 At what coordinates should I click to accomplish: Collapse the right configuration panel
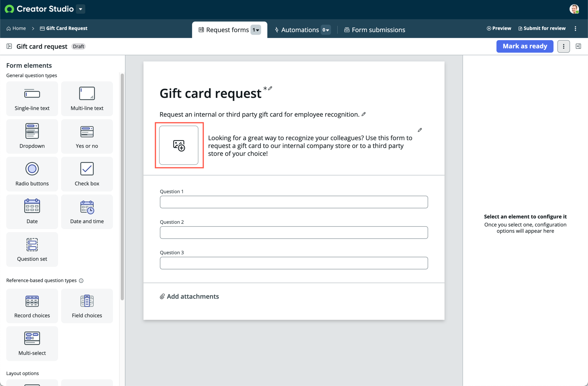[x=578, y=46]
